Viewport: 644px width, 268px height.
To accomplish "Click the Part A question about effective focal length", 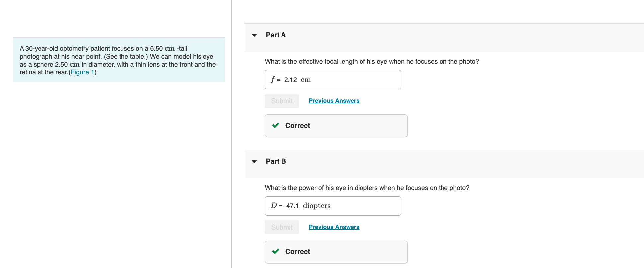I will (371, 61).
